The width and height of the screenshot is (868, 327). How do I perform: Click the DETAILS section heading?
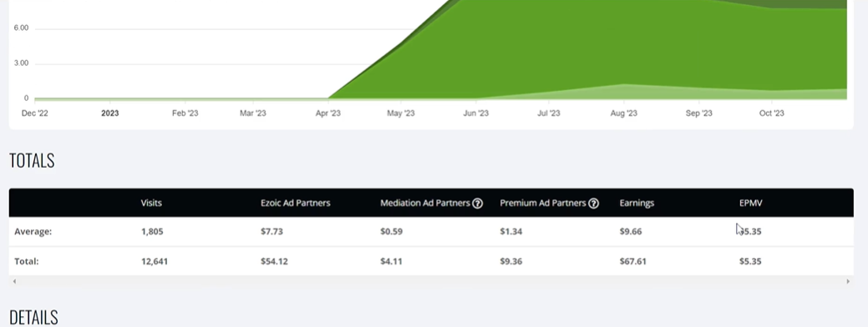[33, 318]
